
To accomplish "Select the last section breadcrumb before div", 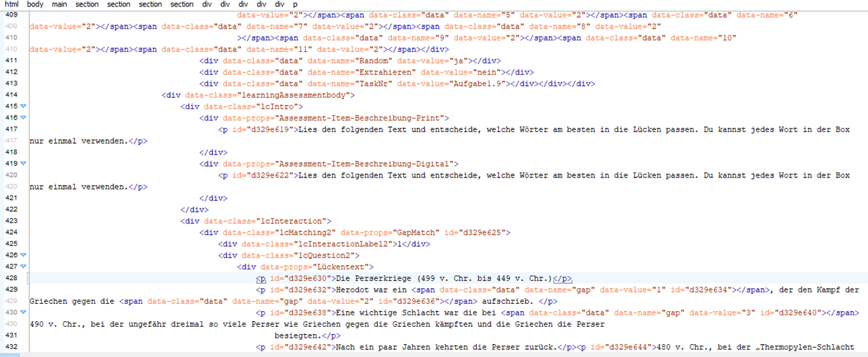I will tap(182, 4).
